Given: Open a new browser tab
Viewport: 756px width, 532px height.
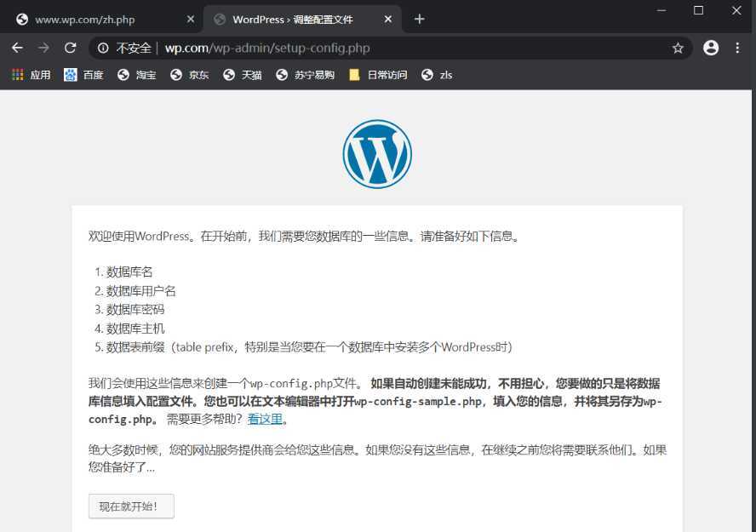Looking at the screenshot, I should 420,20.
